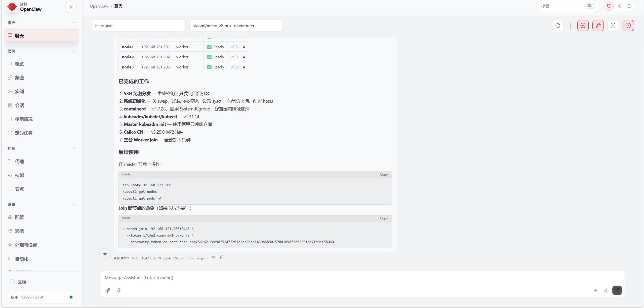This screenshot has width=644, height=308.
Task: Click the attach file paperclip icon
Action: (108, 290)
